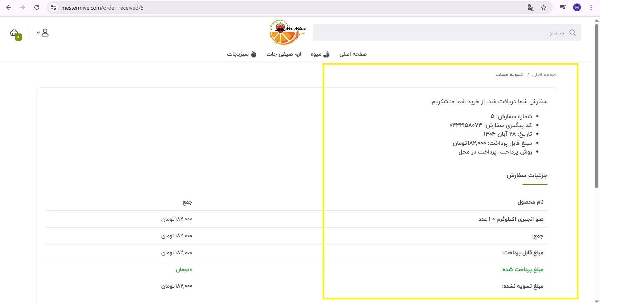Viewport: 644px width, 303px height.
Task: Open the صیفی جات category menu
Action: coord(284,54)
